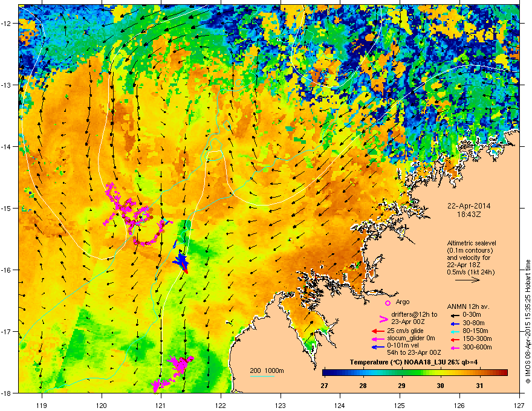The image size is (532, 411).
Task: Click the longitude axis label '119'
Action: (42, 405)
